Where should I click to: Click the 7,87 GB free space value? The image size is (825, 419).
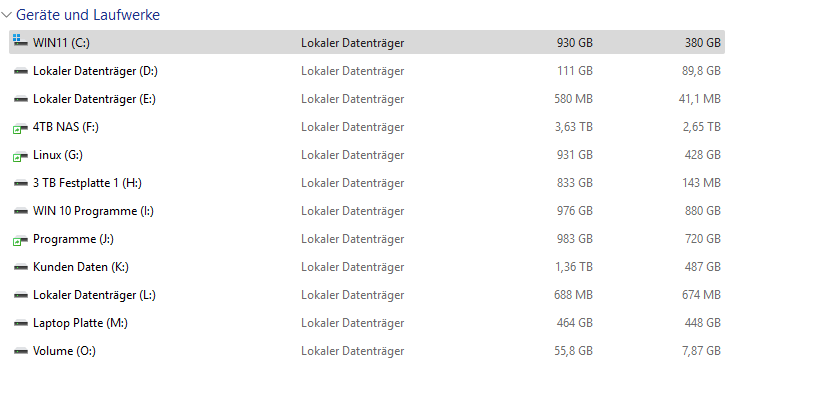coord(698,351)
